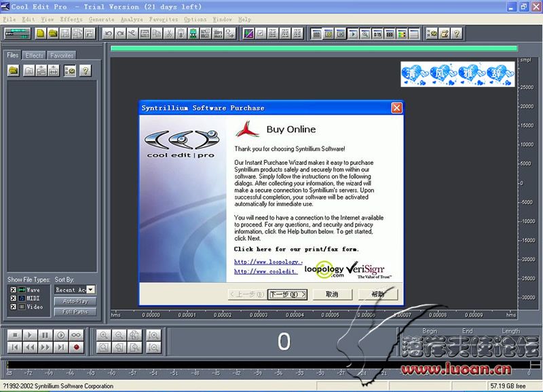Open the Analyze menu

click(132, 20)
